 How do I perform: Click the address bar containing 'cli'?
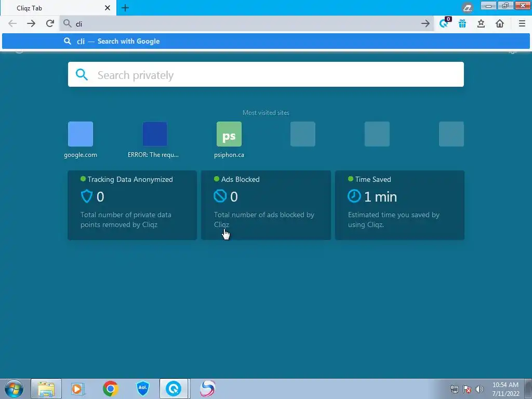click(x=247, y=23)
